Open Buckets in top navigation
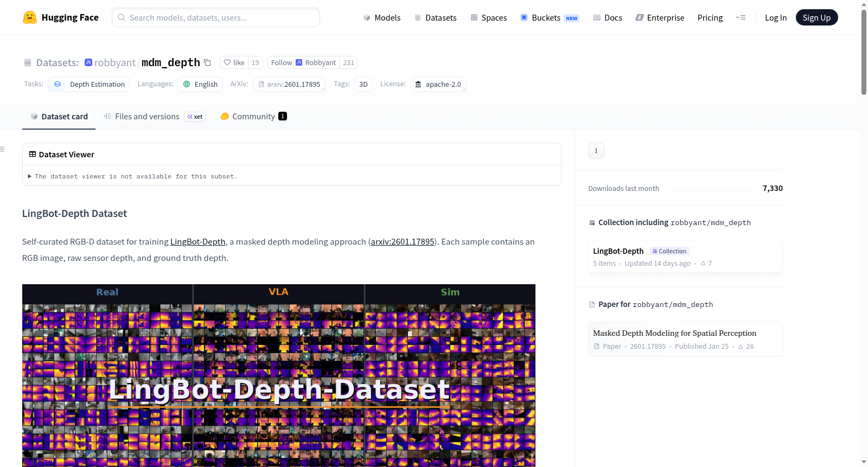 [550, 17]
